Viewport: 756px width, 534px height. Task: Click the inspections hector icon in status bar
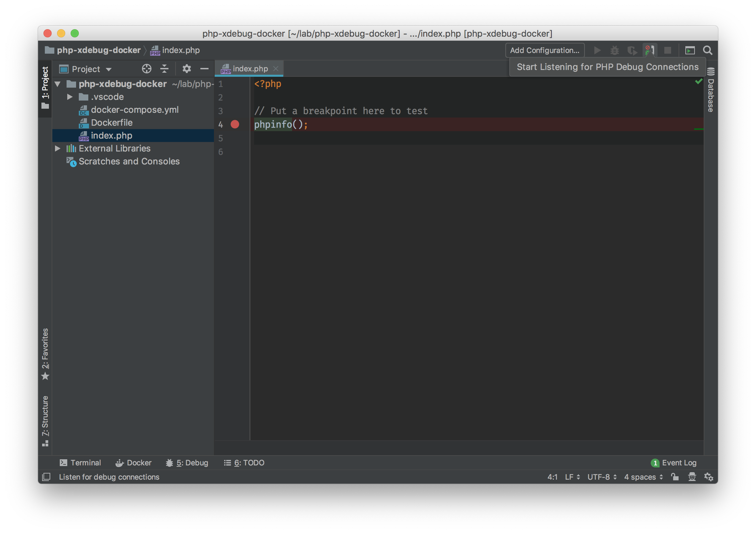coord(692,477)
